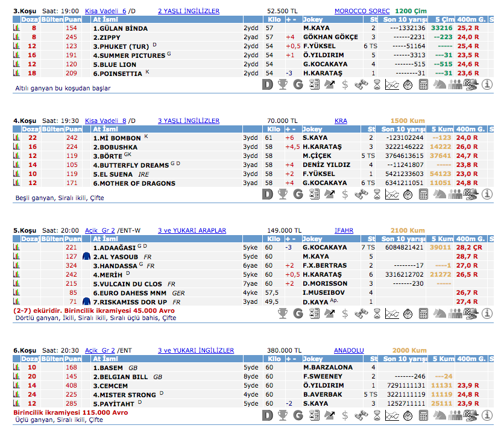This screenshot has width=504, height=431.
Task: Open the calculator icon for race 6
Action: point(424,415)
